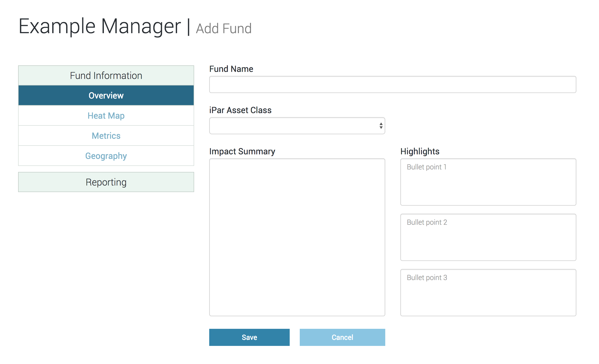
Task: Click the Example Manager page title
Action: [x=100, y=27]
